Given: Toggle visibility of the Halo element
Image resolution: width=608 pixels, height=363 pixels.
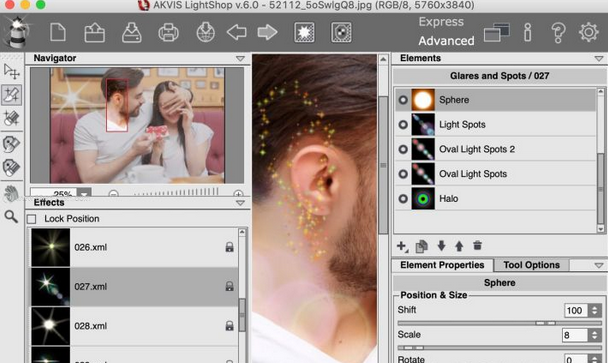Looking at the screenshot, I should point(403,199).
